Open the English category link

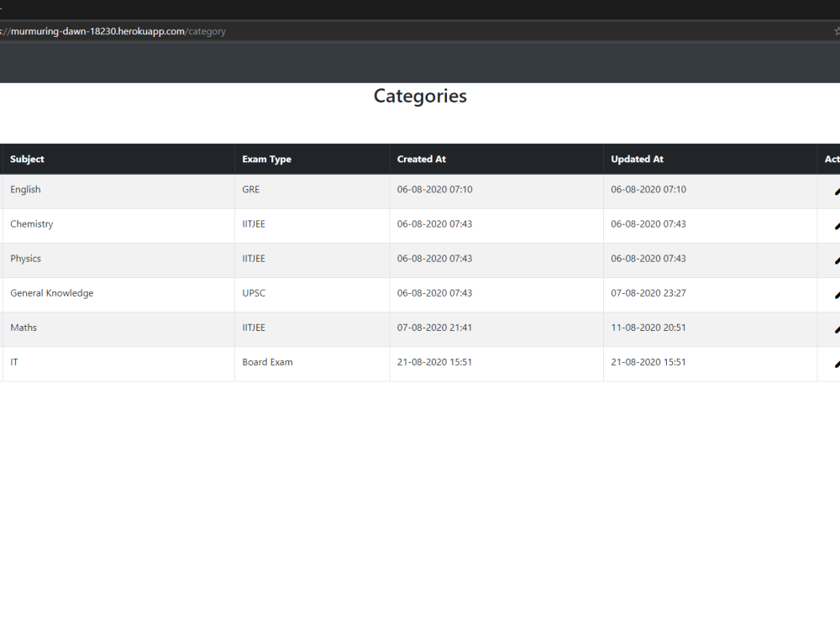(25, 189)
